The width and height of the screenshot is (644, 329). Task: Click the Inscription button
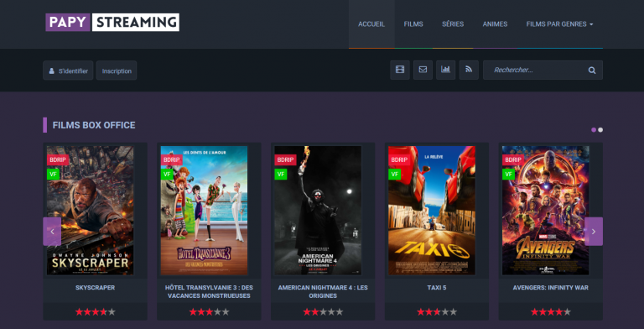(x=117, y=70)
